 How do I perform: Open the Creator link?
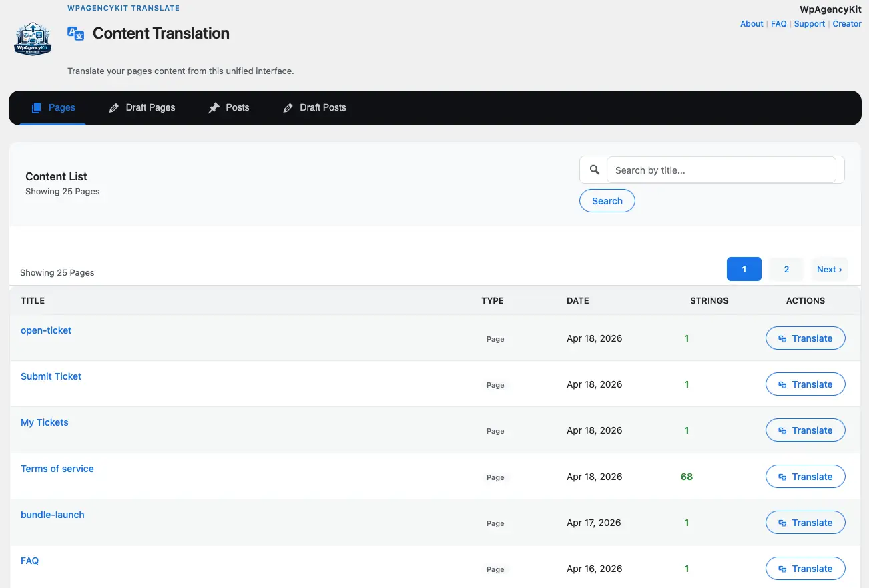(x=847, y=24)
